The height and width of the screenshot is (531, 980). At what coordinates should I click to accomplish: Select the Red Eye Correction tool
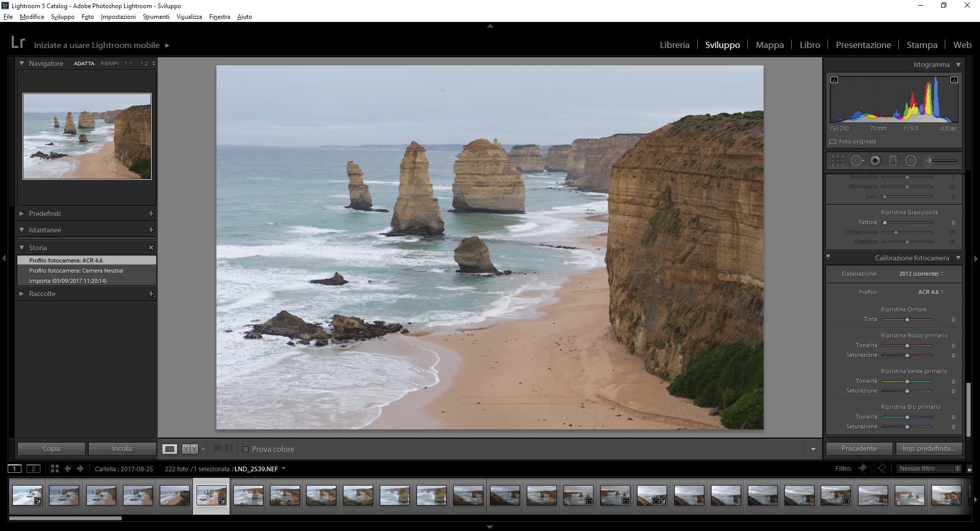[x=875, y=161]
